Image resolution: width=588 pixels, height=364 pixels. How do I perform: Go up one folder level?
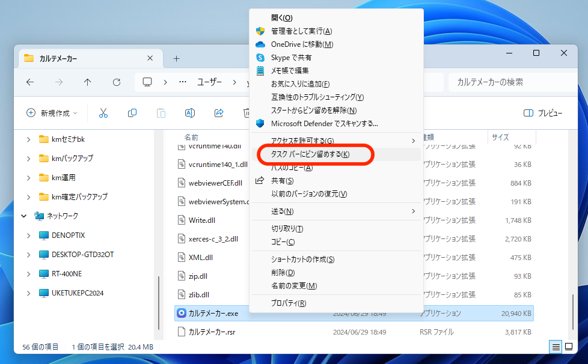coord(88,82)
